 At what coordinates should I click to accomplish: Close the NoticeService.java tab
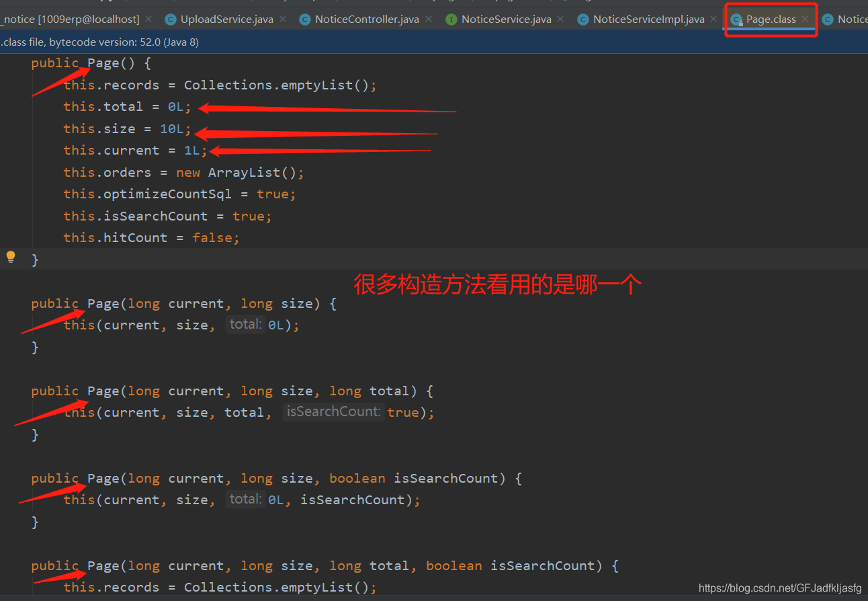561,19
